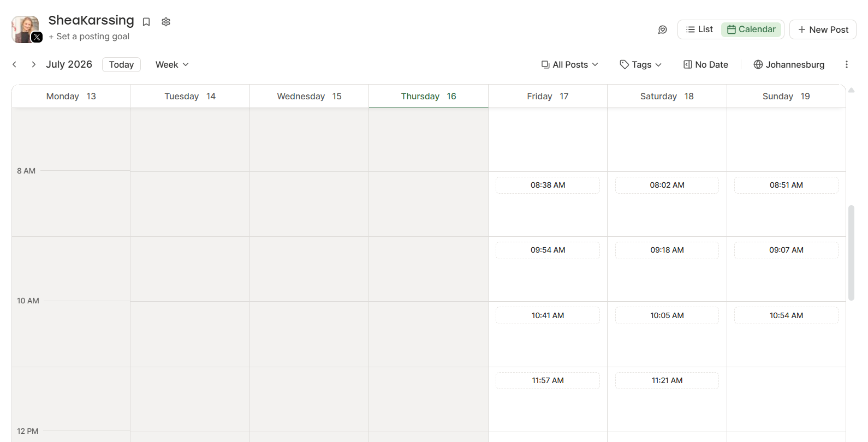Image resolution: width=868 pixels, height=442 pixels.
Task: Select the Saturday 09:18 AM slot
Action: click(667, 250)
